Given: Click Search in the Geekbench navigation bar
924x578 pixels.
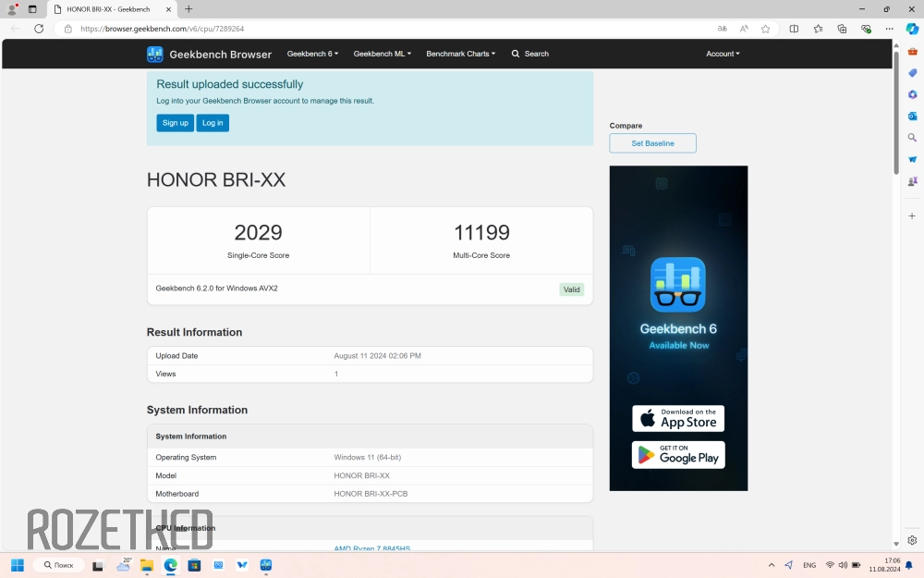Looking at the screenshot, I should 530,54.
